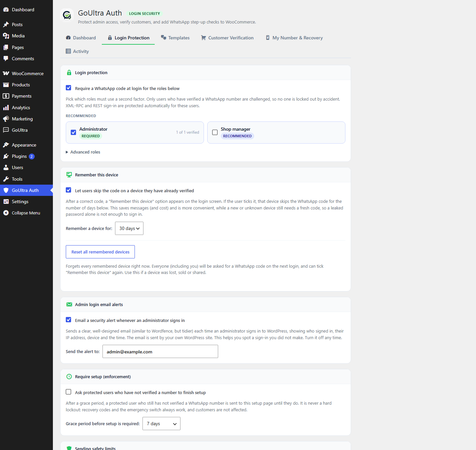
Task: Toggle Email a security alert checkbox
Action: pos(68,320)
